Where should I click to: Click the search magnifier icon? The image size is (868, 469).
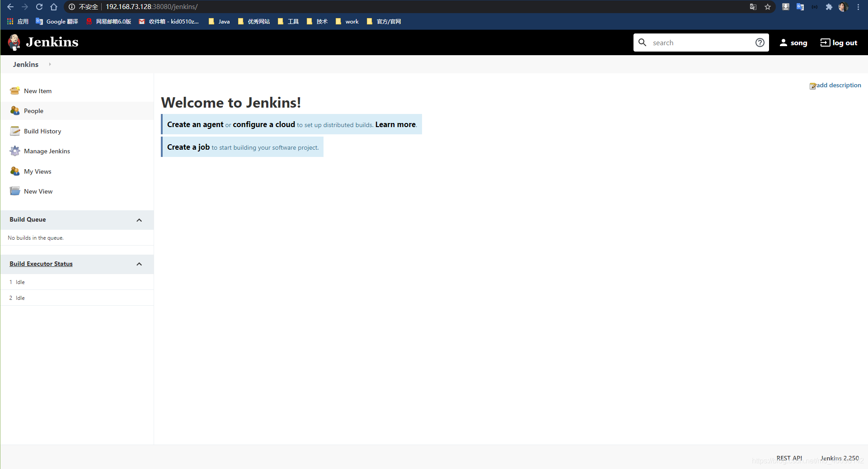(x=642, y=43)
